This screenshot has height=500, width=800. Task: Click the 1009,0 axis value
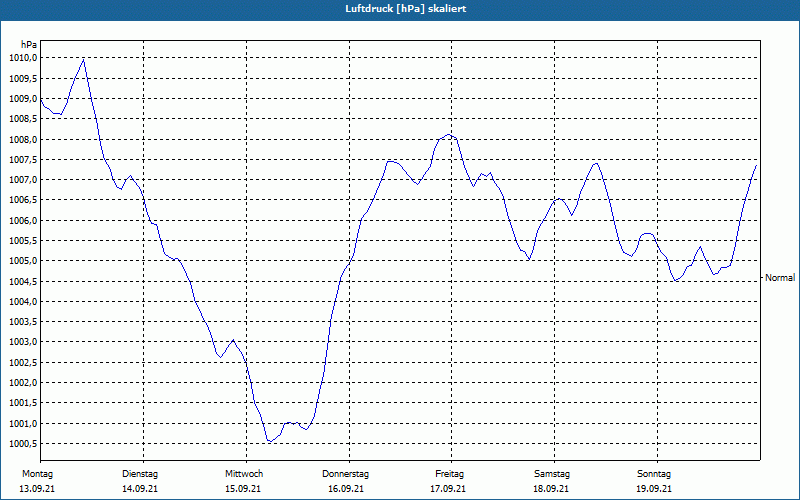23,98
